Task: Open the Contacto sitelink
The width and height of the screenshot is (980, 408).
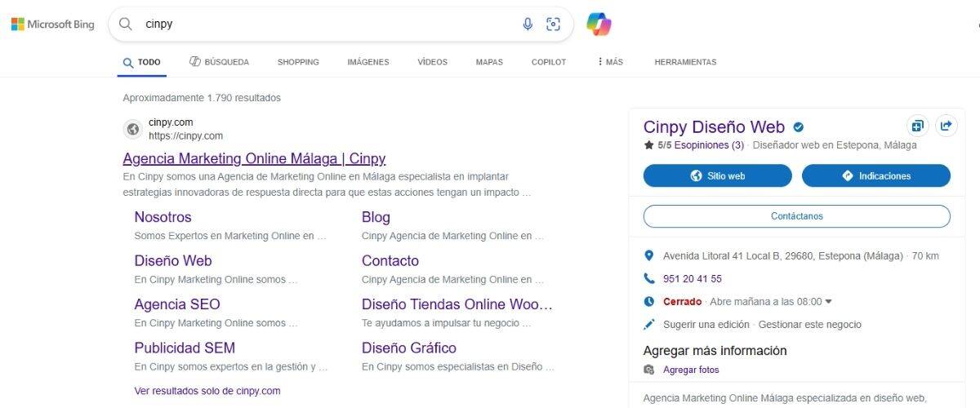Action: click(x=390, y=261)
